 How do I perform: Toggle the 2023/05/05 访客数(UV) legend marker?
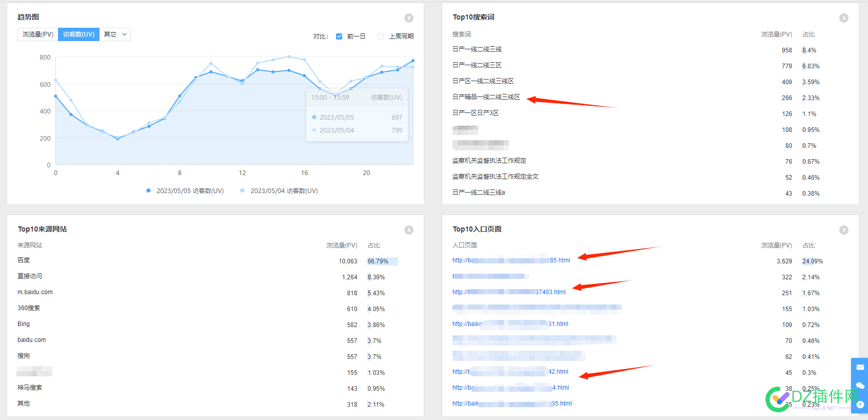(x=148, y=190)
